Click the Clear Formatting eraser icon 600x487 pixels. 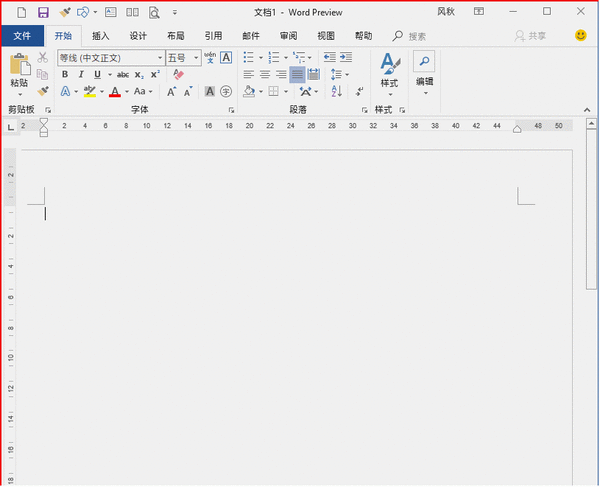point(179,75)
